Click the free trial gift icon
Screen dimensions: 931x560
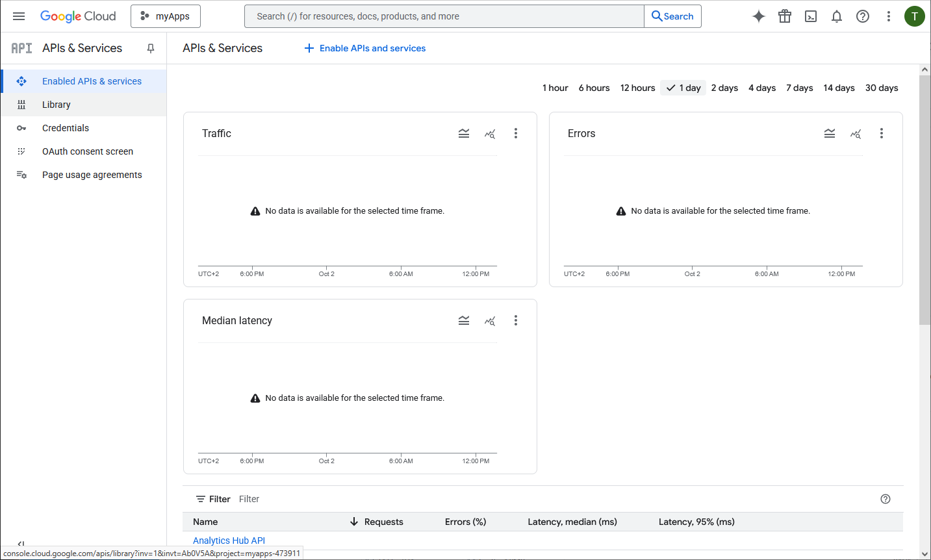tap(785, 16)
